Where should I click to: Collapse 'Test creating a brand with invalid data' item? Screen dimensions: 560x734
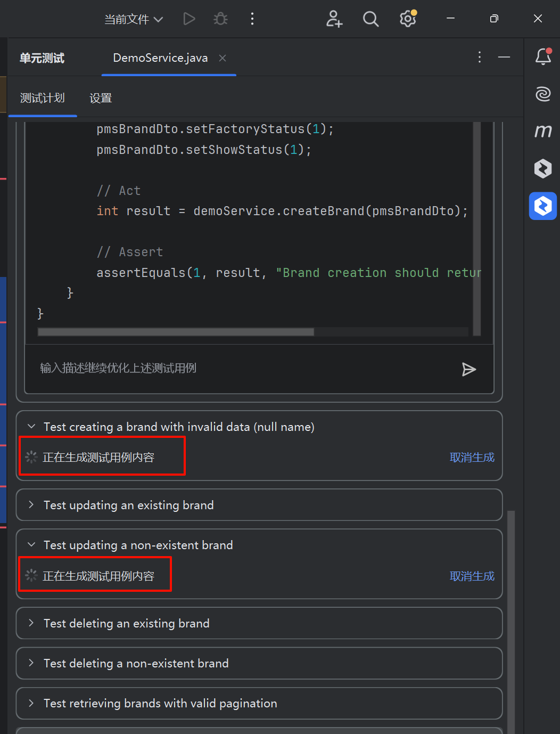31,427
